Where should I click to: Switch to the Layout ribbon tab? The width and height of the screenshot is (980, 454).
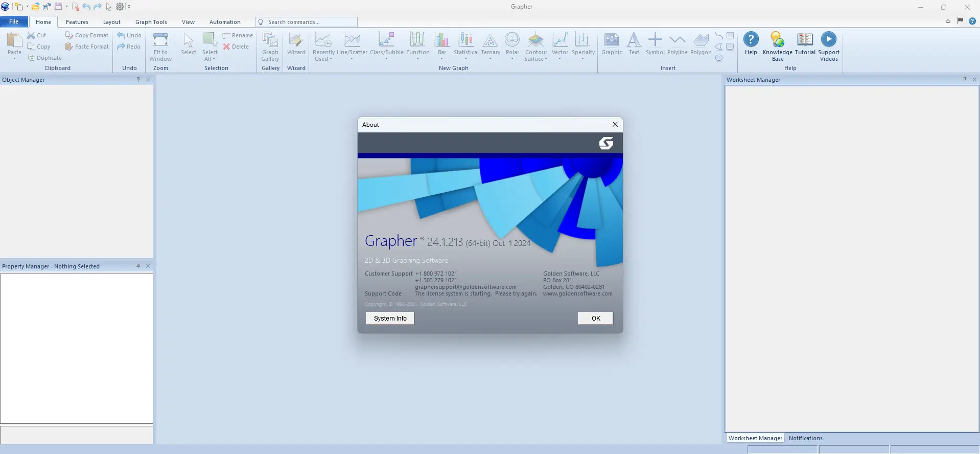tap(112, 22)
